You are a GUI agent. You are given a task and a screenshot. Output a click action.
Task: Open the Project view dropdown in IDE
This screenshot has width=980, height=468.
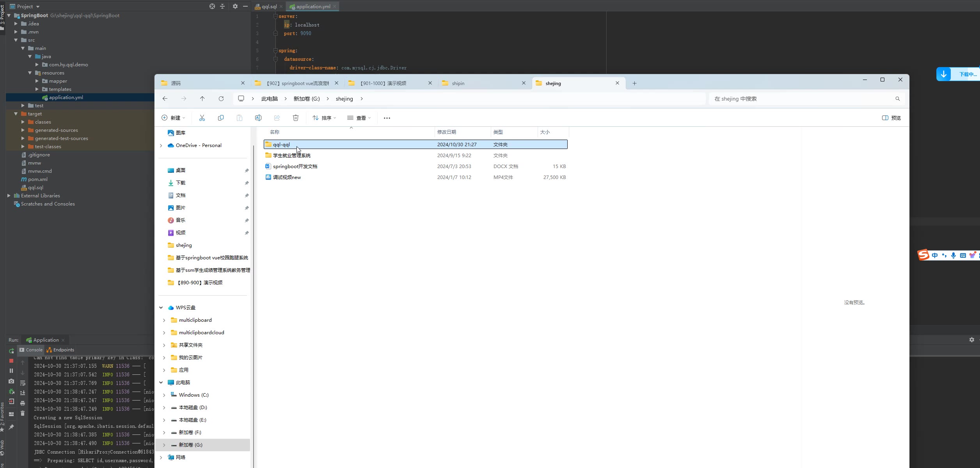coord(25,6)
